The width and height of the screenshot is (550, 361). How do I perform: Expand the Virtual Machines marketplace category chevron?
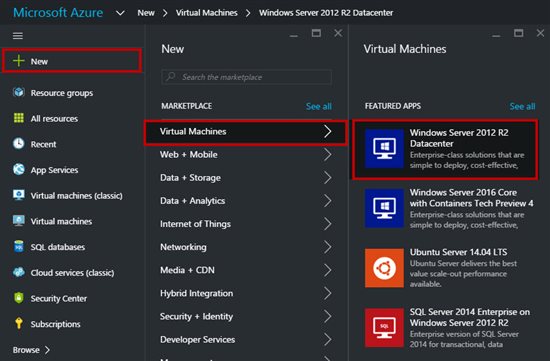[x=328, y=132]
